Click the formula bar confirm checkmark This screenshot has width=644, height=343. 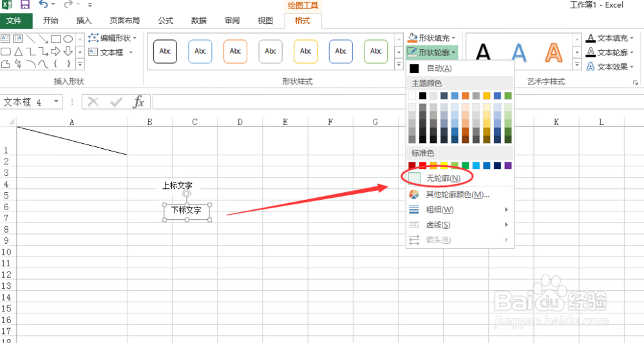tap(116, 102)
